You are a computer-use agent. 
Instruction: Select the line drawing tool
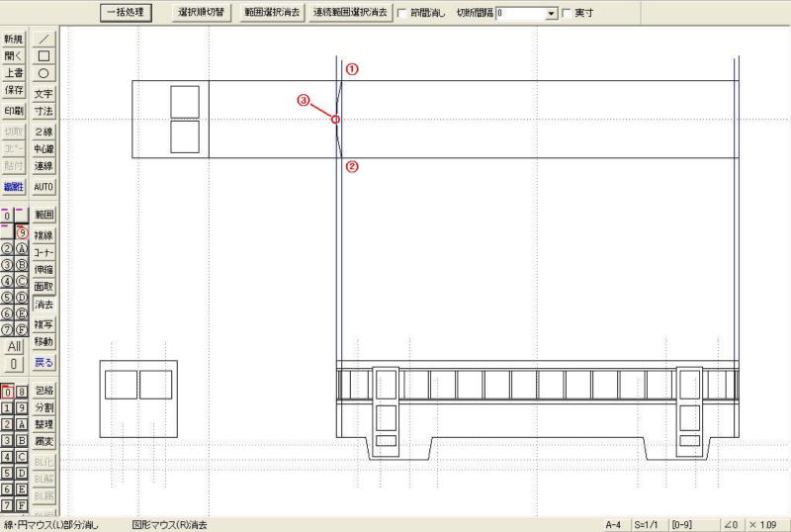tap(44, 39)
